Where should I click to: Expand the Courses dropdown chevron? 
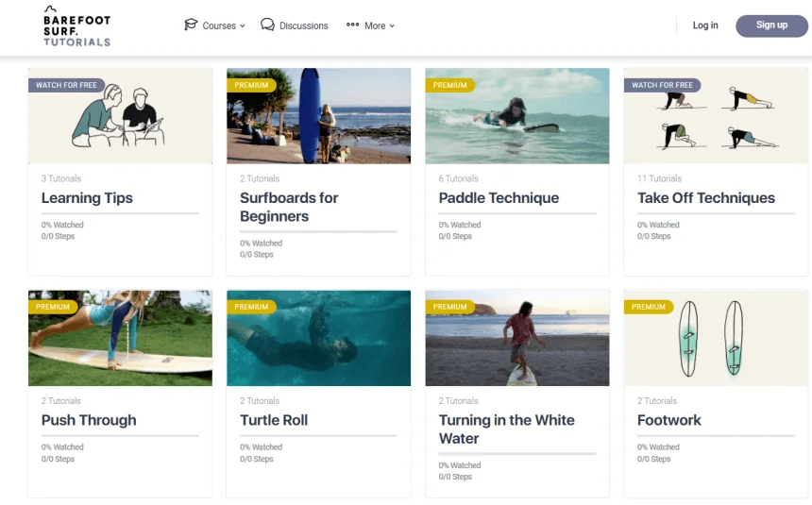point(243,25)
